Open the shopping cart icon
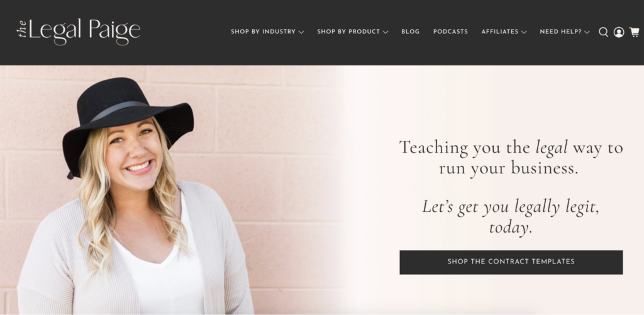Image resolution: width=644 pixels, height=315 pixels. point(634,32)
